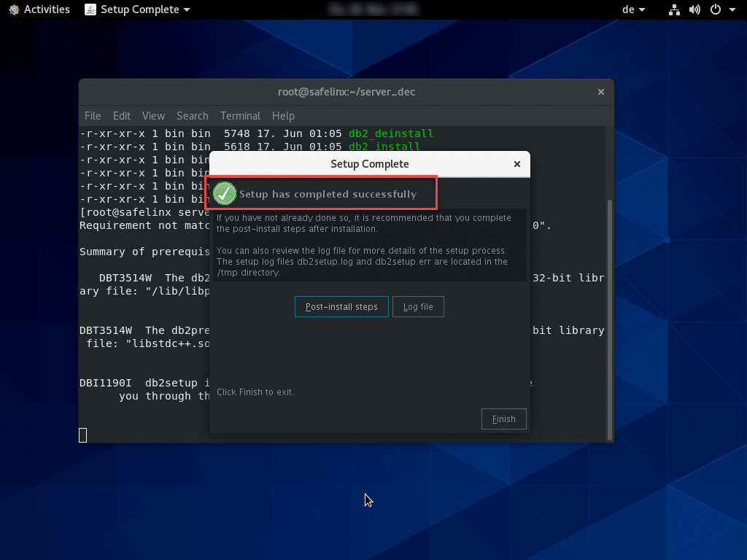Open the View menu in terminal
747x560 pixels.
pos(153,116)
